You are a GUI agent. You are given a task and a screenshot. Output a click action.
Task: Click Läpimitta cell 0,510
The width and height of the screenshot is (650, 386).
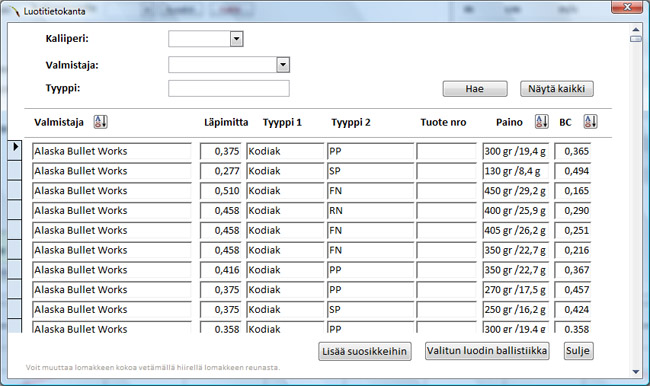pos(221,191)
